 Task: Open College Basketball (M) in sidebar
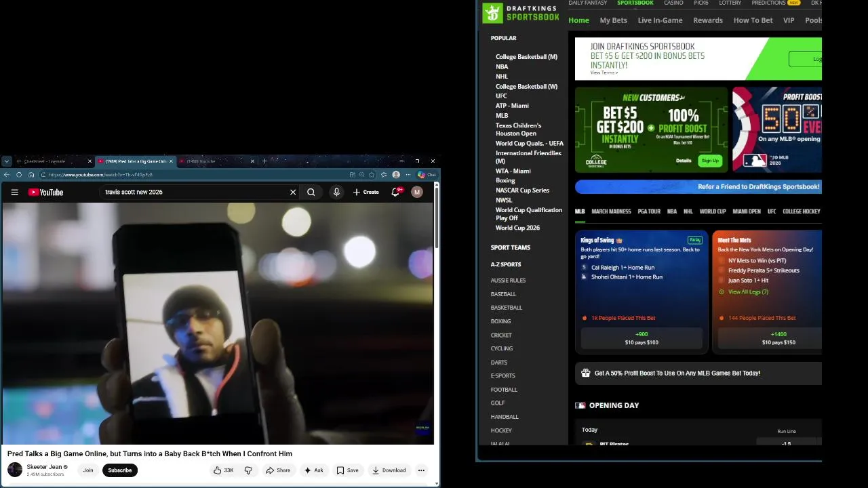point(526,57)
